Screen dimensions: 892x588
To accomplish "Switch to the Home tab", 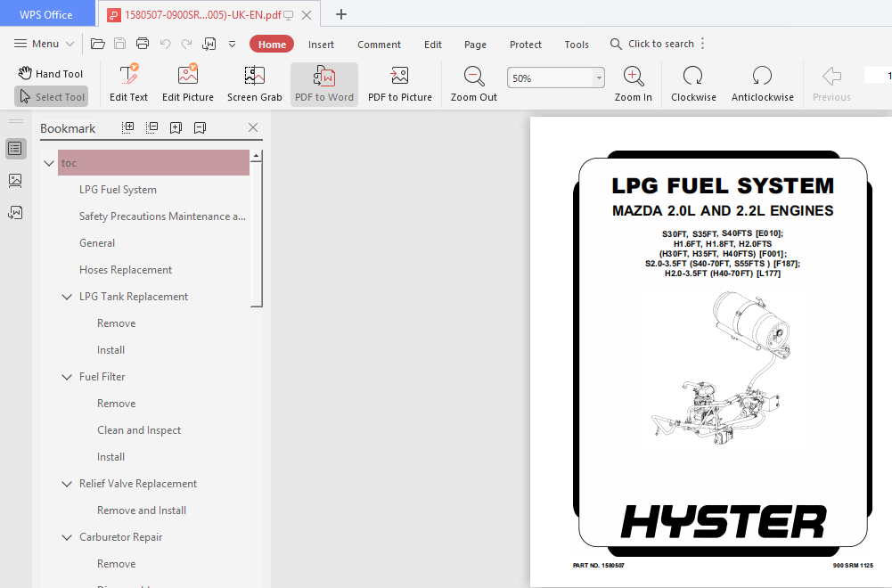I will [x=272, y=45].
